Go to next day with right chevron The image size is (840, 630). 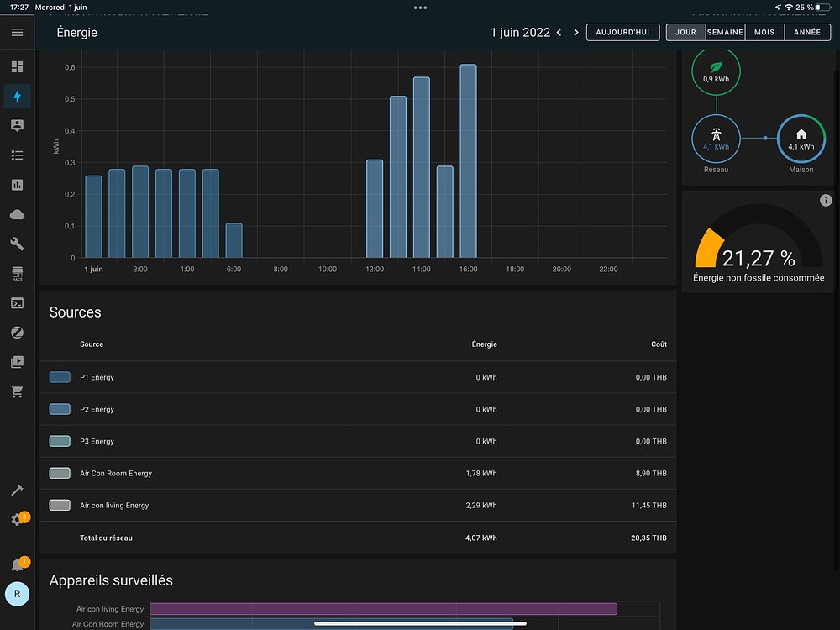[576, 33]
